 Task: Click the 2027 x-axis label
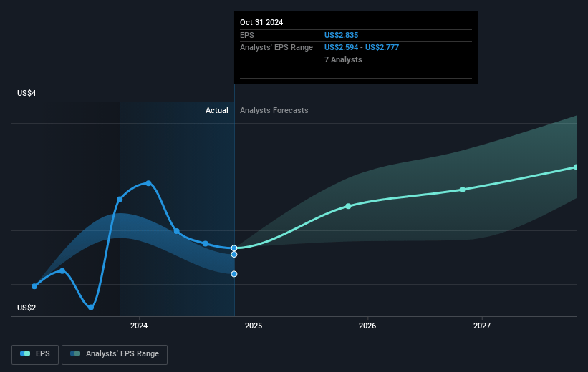482,325
